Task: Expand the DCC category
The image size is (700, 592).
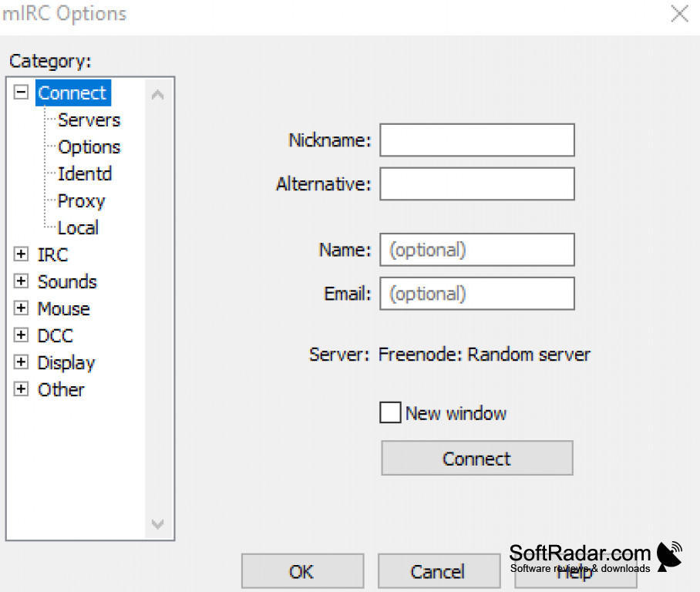Action: click(x=21, y=335)
